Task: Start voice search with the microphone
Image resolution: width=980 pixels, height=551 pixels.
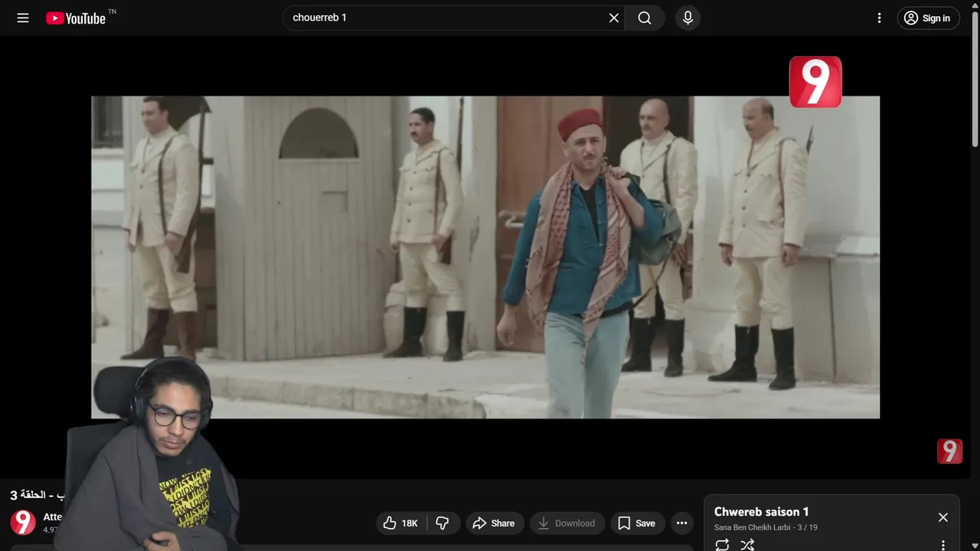Action: [688, 18]
